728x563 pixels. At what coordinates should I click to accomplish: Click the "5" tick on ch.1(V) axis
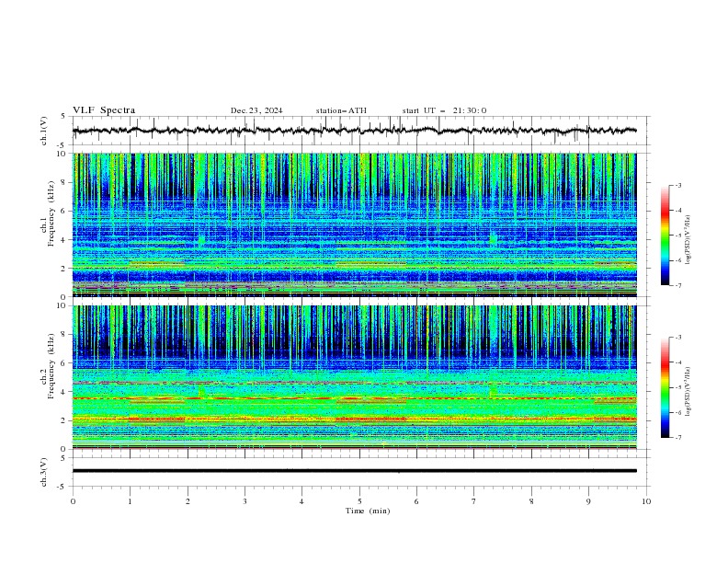[x=63, y=116]
